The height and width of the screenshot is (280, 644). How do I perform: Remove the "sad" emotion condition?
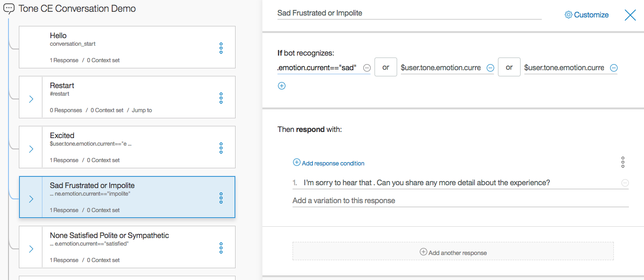(366, 68)
